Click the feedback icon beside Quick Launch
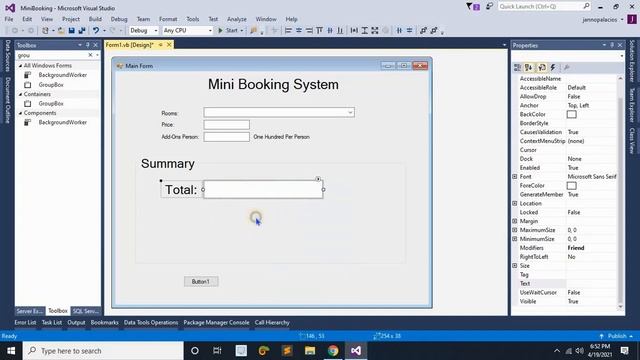This screenshot has width=640, height=360. [x=489, y=6]
